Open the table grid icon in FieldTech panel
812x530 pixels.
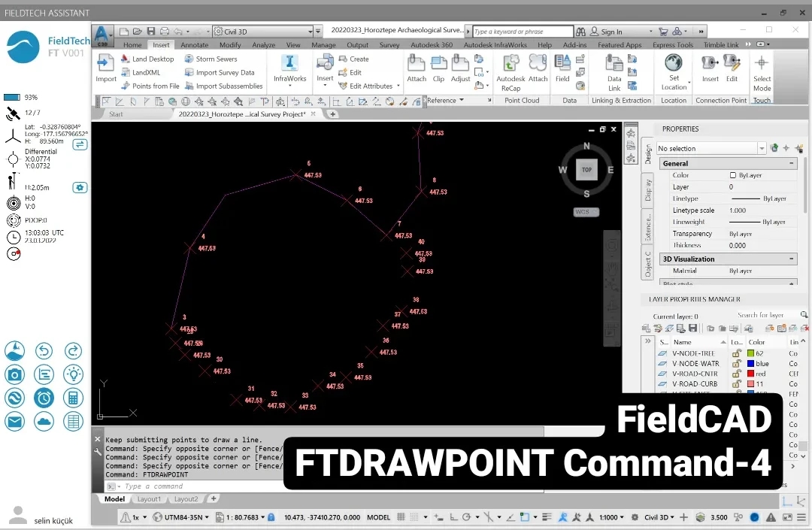coord(73,421)
